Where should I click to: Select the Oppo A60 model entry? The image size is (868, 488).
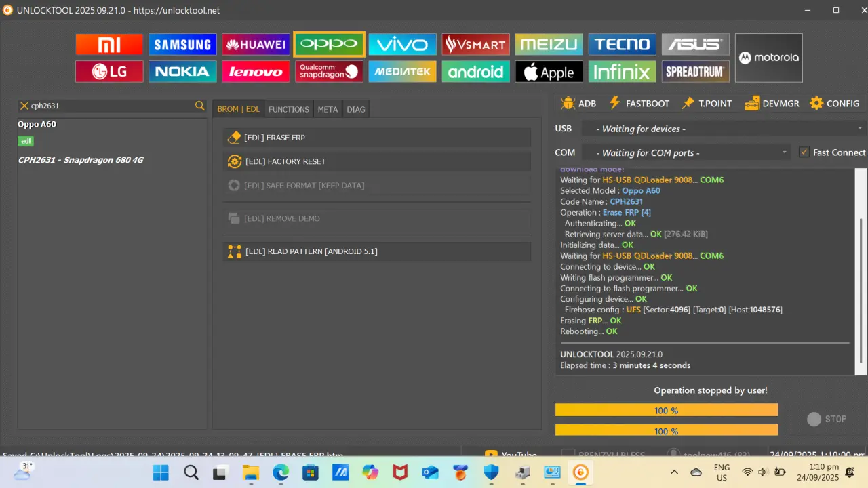37,125
